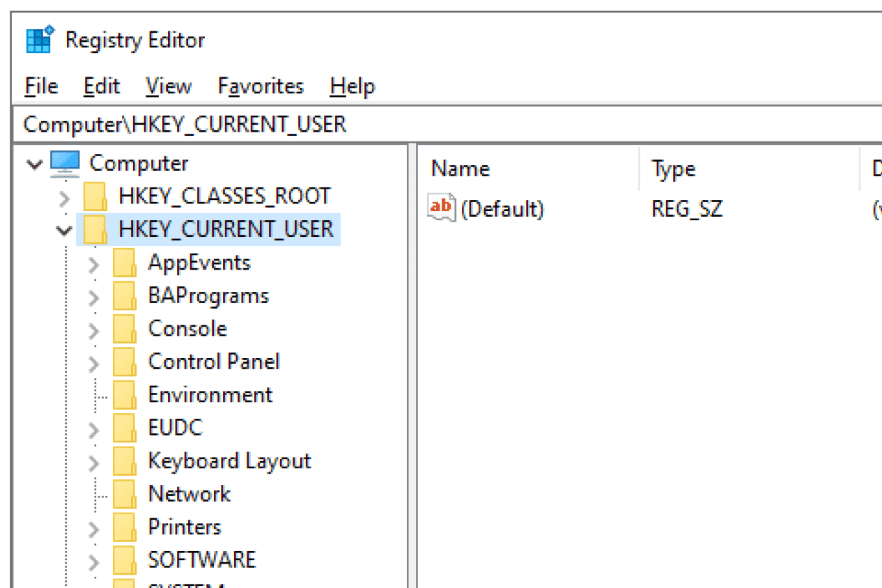
Task: Click the Network folder icon
Action: (124, 494)
